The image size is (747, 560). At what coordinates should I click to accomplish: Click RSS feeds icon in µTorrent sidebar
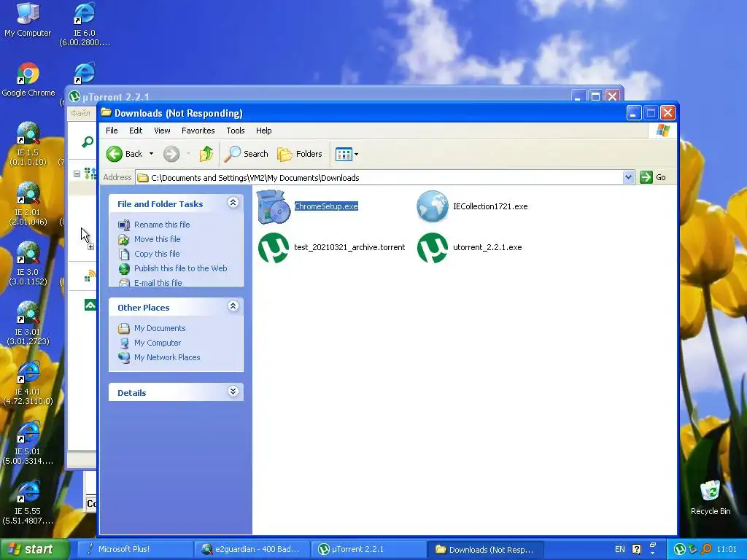[x=90, y=276]
